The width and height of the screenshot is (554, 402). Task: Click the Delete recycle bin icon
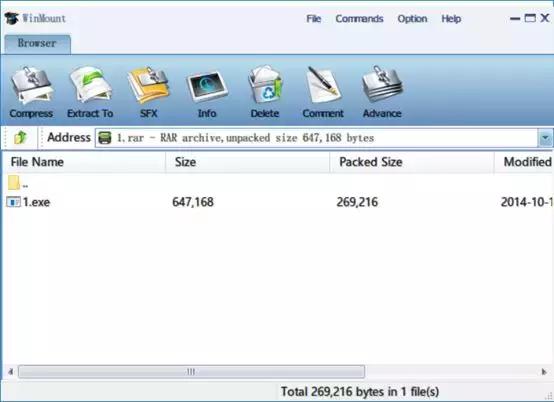point(265,85)
